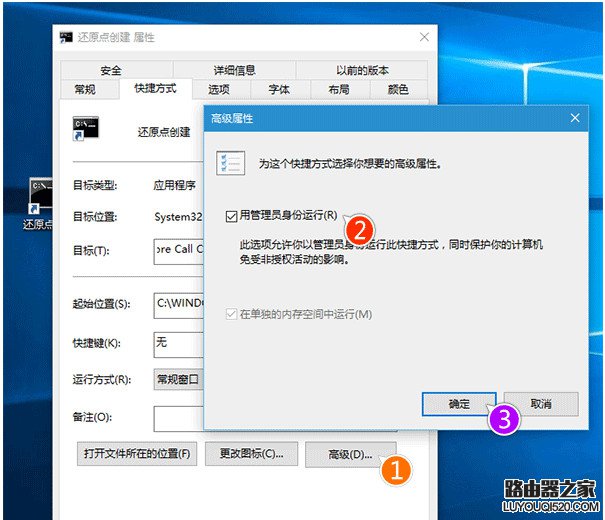Click the 还原点创建 name text
The image size is (605, 520).
(164, 132)
